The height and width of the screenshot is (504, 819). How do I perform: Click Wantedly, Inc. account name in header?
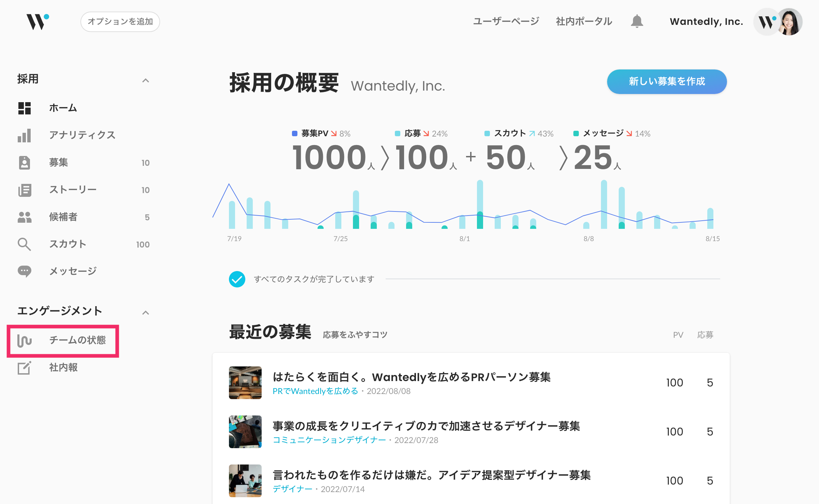coord(706,21)
